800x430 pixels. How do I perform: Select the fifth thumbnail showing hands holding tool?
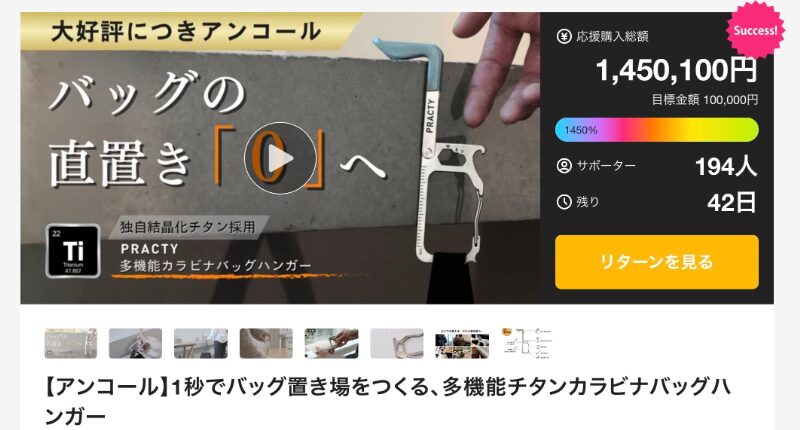(331, 343)
